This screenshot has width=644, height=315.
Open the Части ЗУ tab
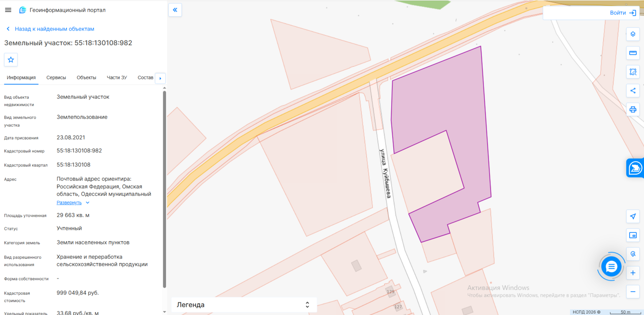coord(117,78)
